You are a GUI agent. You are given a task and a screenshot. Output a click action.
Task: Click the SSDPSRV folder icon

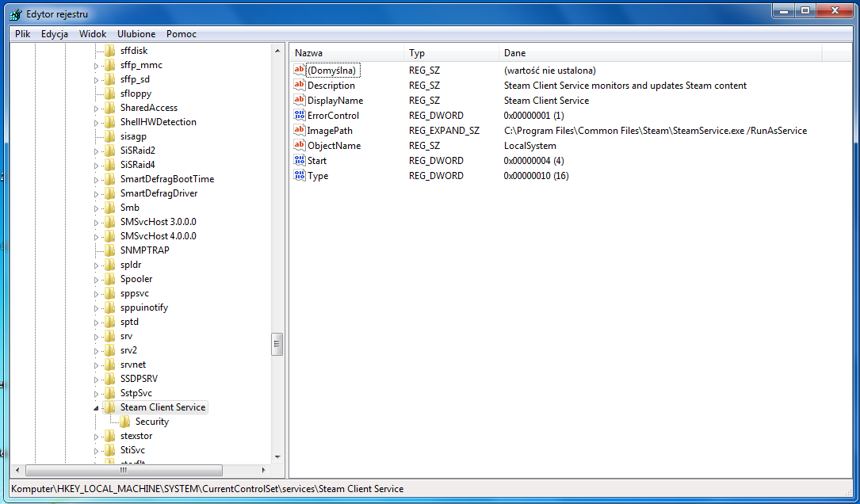click(109, 379)
